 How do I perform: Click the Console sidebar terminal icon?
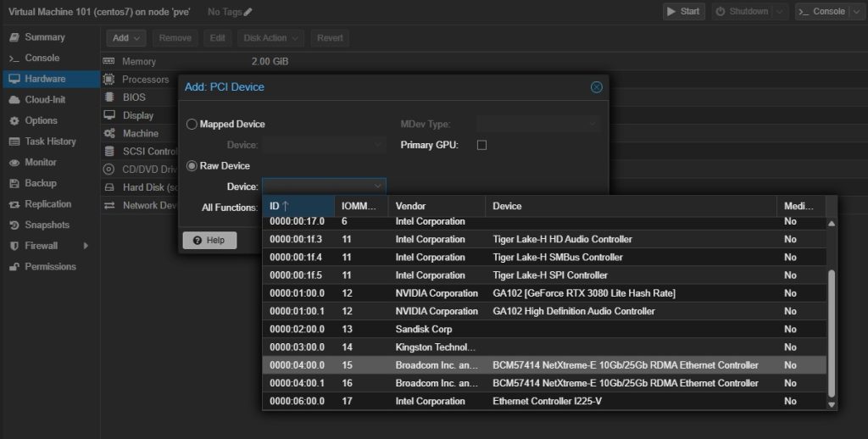click(x=14, y=58)
